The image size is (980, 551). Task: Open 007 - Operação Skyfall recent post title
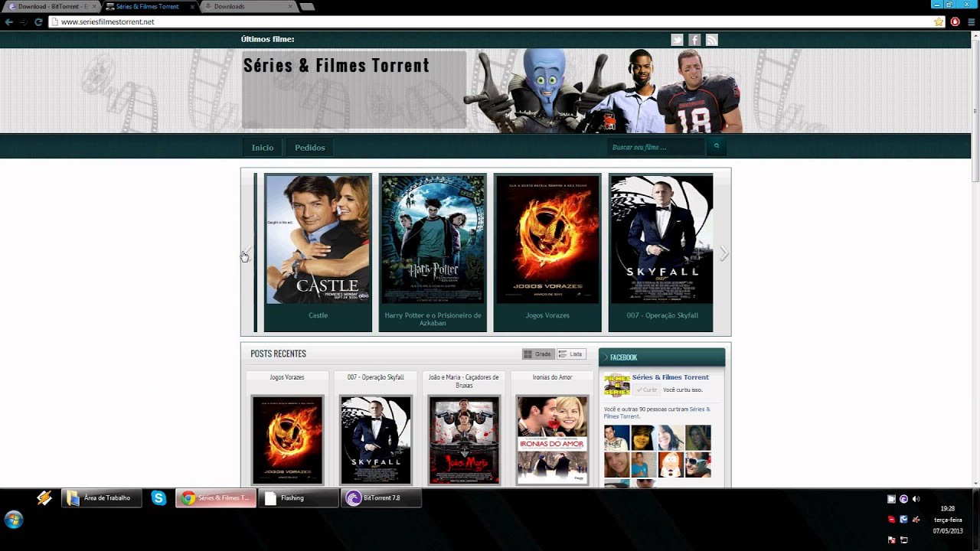375,377
